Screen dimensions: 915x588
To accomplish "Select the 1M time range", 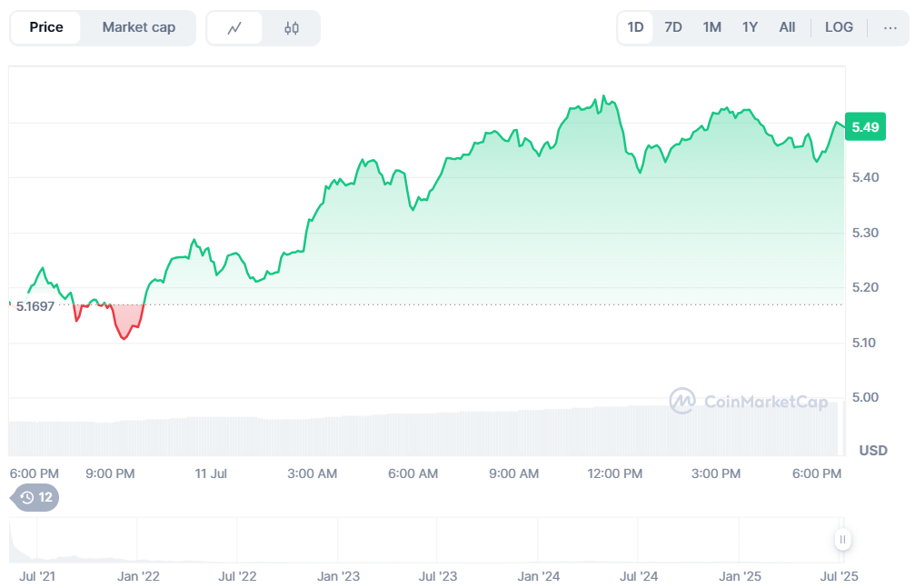I will pyautogui.click(x=711, y=27).
